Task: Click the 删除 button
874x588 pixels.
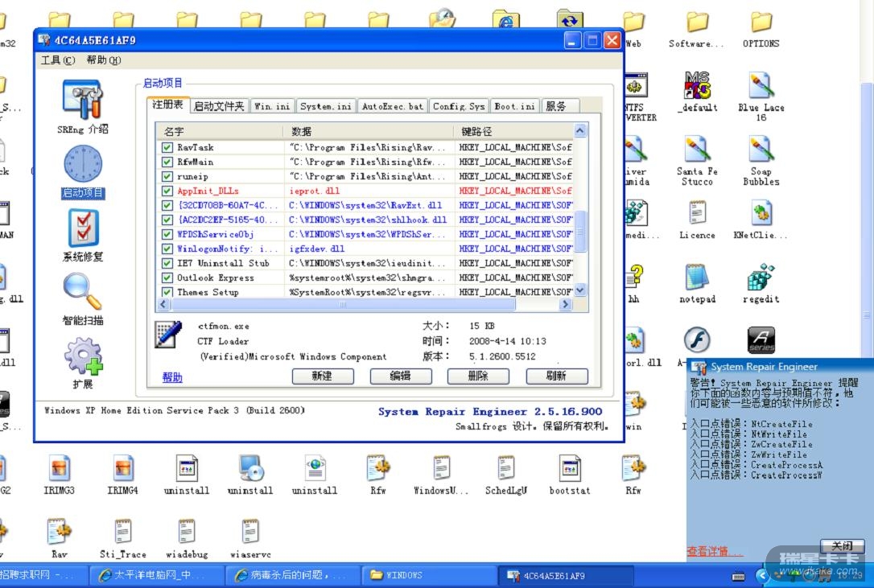Action: coord(478,376)
